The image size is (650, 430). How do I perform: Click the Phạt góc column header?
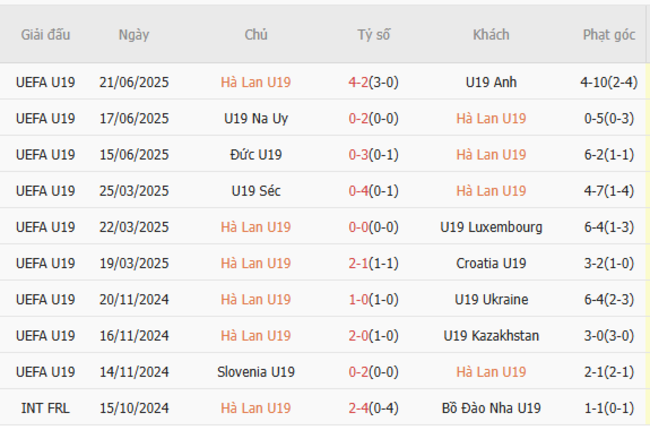click(609, 35)
